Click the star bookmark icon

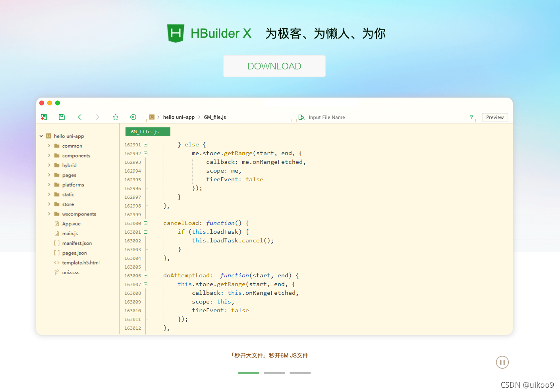(x=116, y=117)
